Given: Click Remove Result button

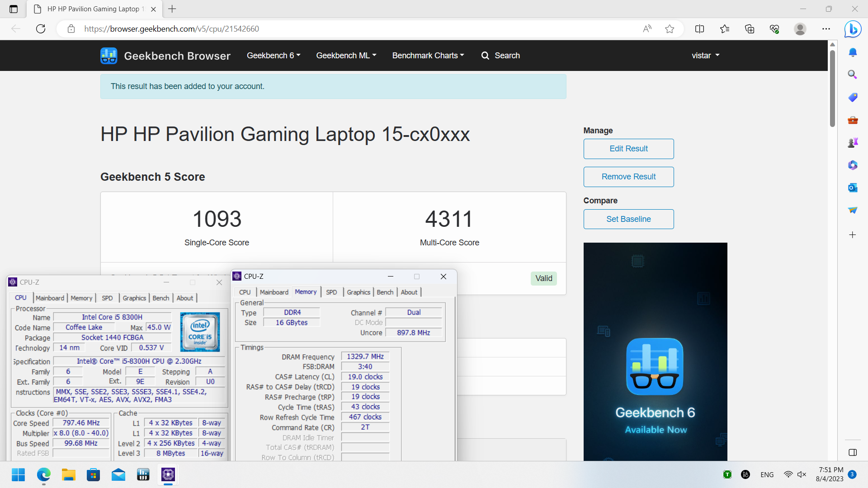Looking at the screenshot, I should pos(628,177).
